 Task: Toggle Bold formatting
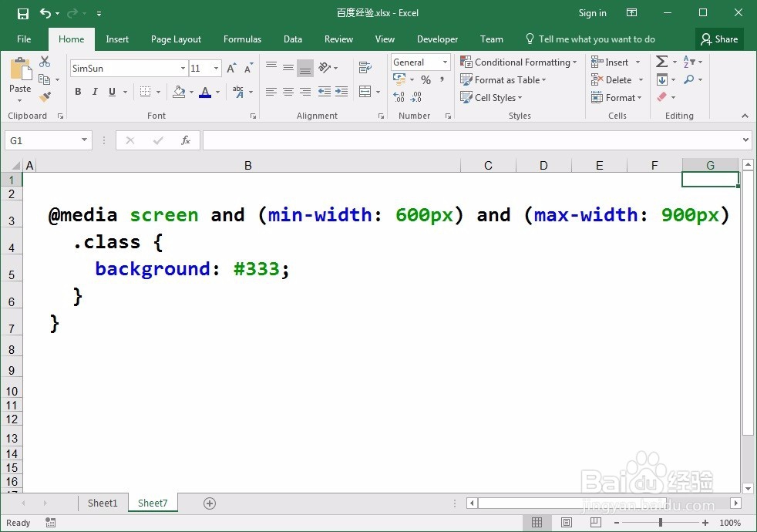78,92
